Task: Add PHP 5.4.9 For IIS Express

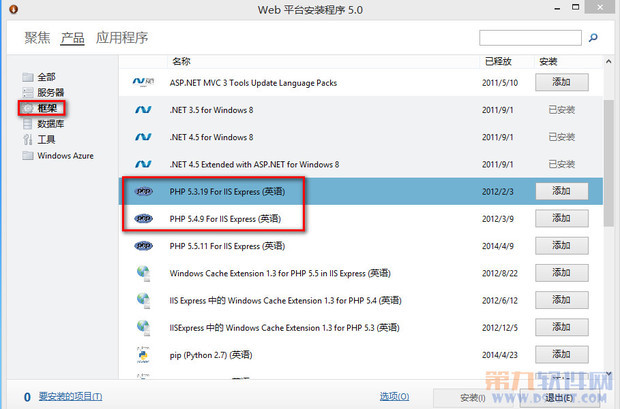Action: [x=561, y=218]
